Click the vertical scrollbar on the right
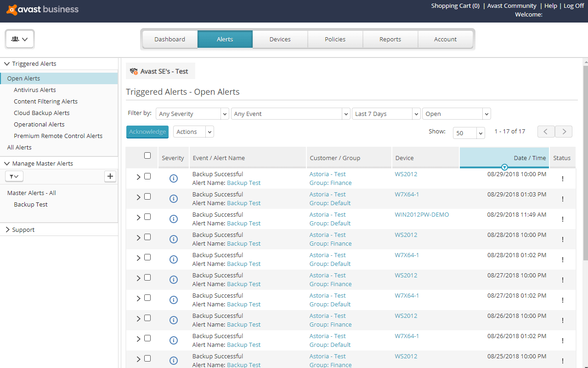The width and height of the screenshot is (588, 368). [585, 184]
